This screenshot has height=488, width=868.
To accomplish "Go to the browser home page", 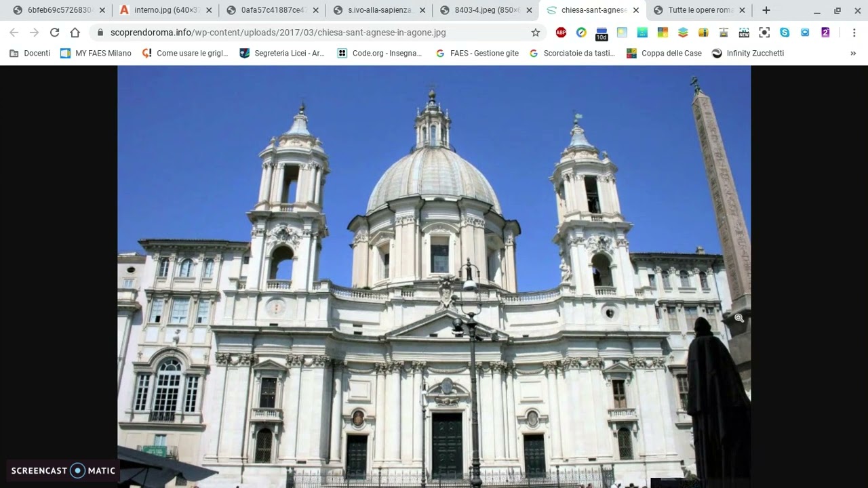I will pyautogui.click(x=75, y=33).
